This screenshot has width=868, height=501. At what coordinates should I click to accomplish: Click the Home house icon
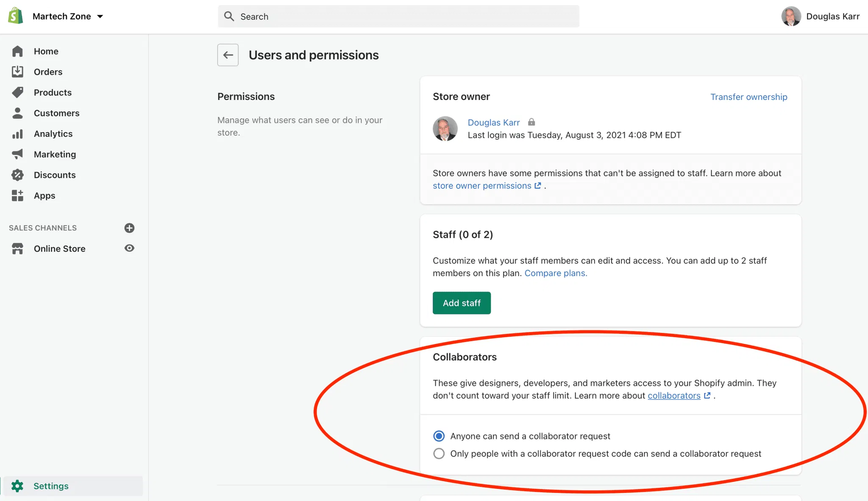(17, 51)
